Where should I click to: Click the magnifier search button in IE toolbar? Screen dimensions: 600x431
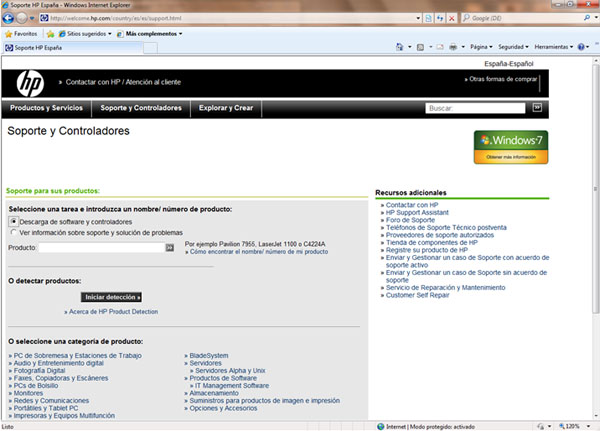point(587,18)
